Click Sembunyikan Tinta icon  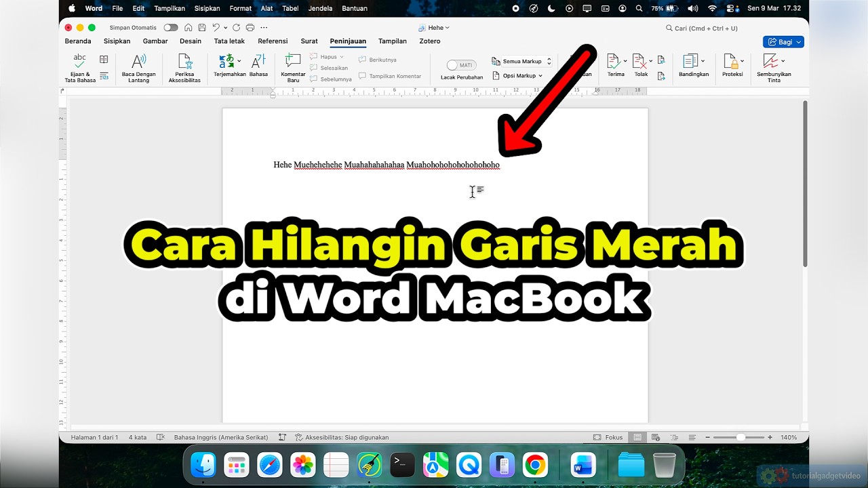(x=771, y=61)
